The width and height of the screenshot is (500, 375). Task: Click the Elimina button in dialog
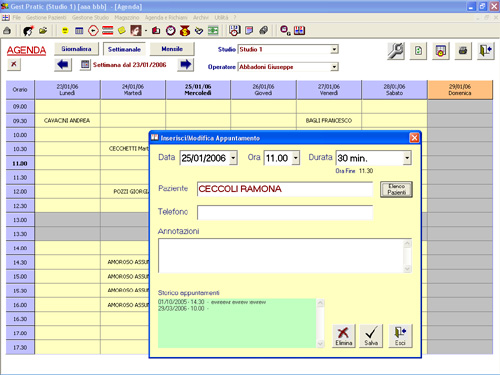[344, 336]
